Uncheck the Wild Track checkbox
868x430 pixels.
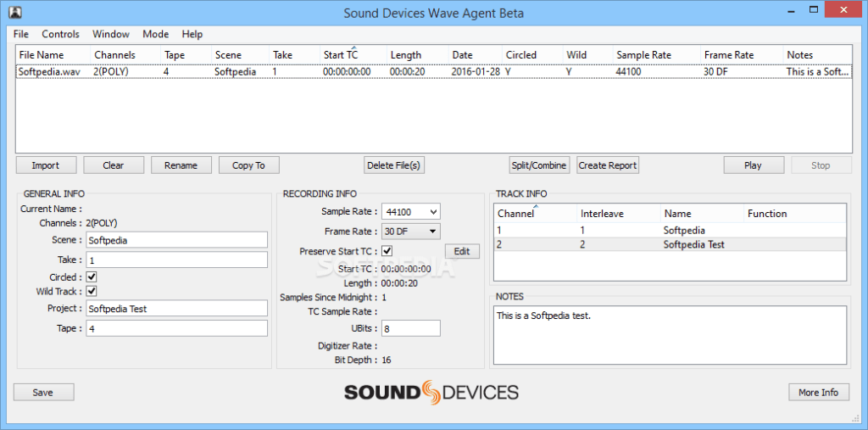point(92,291)
